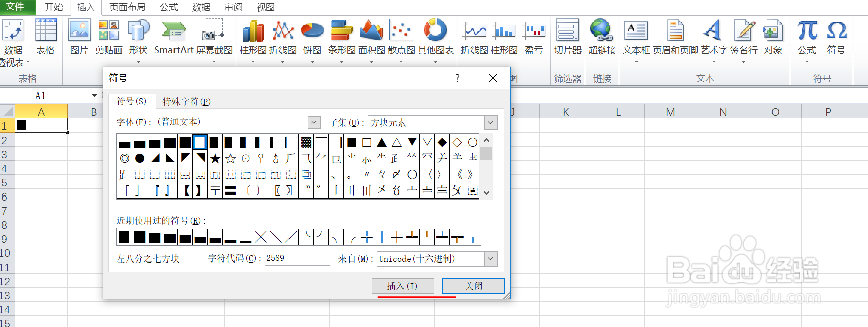Insert a bar chart (条形图)
Image resolution: width=868 pixels, height=327 pixels.
pos(341,41)
